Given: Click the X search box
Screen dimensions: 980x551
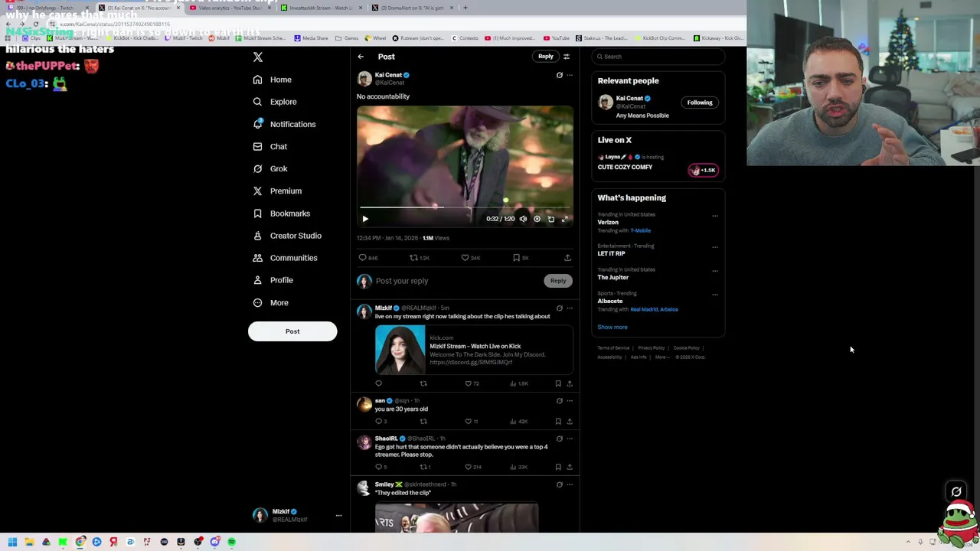Looking at the screenshot, I should [658, 57].
